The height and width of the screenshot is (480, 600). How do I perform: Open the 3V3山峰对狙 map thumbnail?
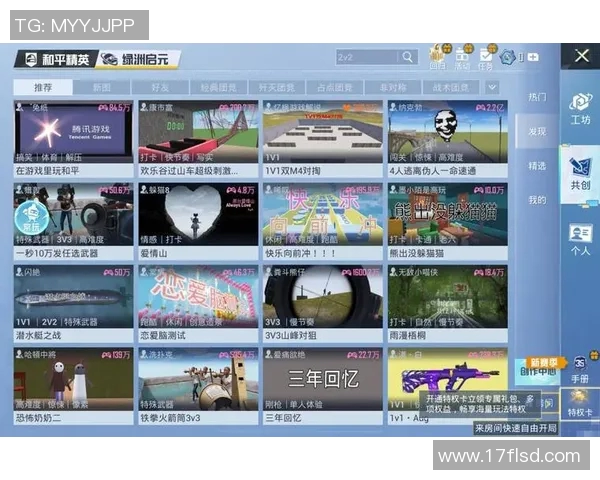323,297
